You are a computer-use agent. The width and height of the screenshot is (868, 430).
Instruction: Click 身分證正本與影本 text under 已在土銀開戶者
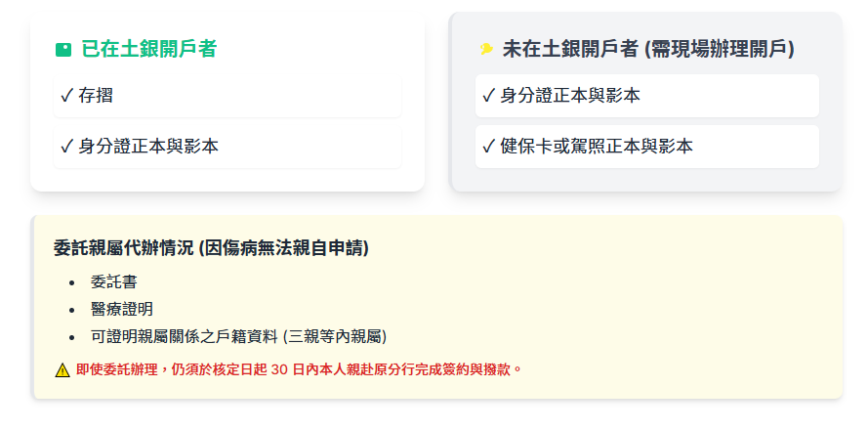pyautogui.click(x=148, y=147)
